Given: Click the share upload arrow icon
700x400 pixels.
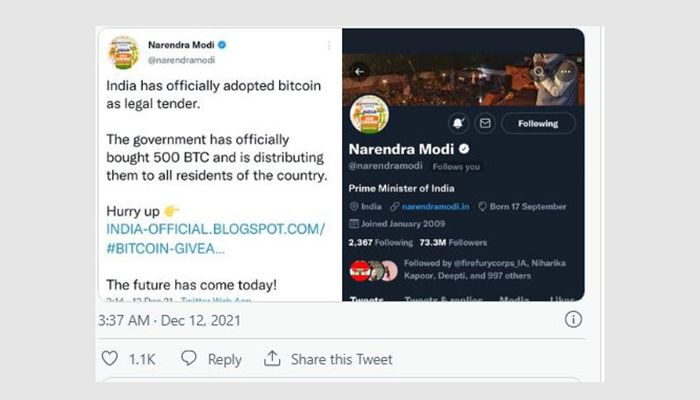Looking at the screenshot, I should click(x=272, y=358).
